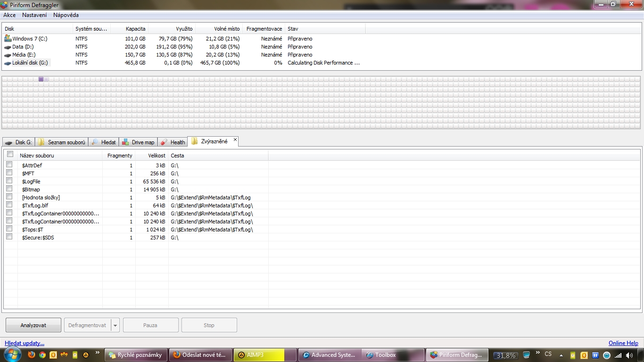Switch to the Health tab
Screen dimensions: 644x362
point(173,142)
